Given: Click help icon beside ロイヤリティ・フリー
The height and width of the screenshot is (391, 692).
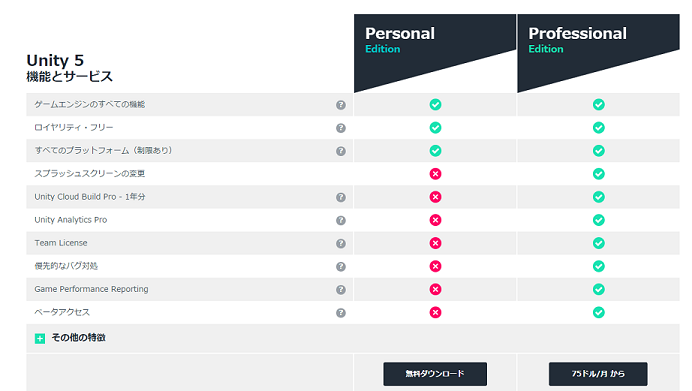Looking at the screenshot, I should [341, 128].
